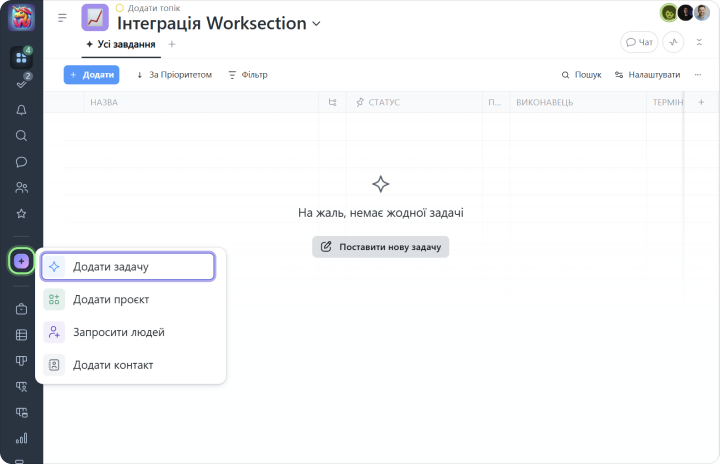Expand the Інтеграція Worksection title dropdown
Viewport: 720px width, 464px height.
[317, 23]
